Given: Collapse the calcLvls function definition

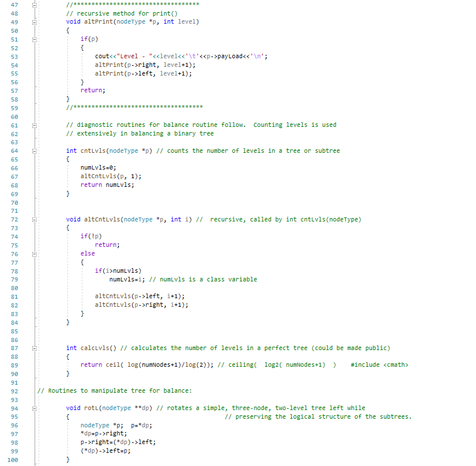Looking at the screenshot, I should (x=36, y=348).
